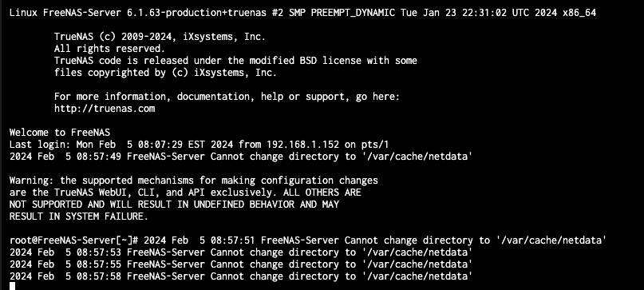
Task: Click the 'x86_64' architecture text
Action: point(579,13)
